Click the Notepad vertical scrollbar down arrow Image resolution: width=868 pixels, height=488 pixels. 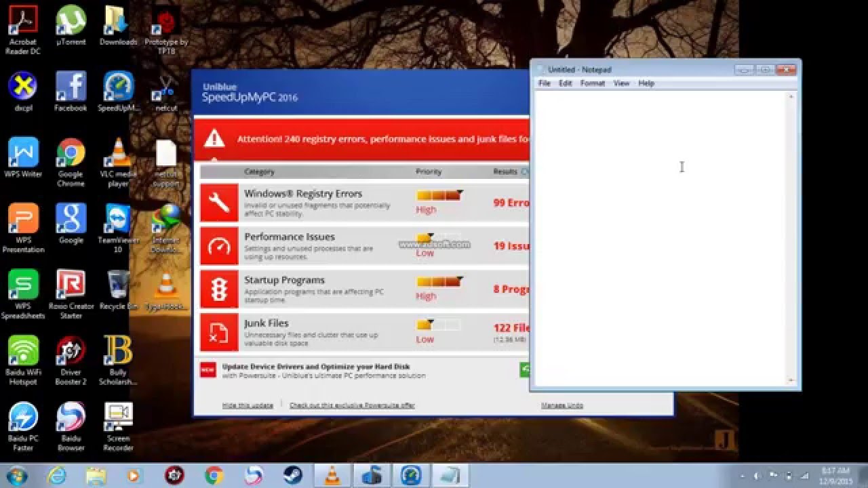tap(791, 380)
